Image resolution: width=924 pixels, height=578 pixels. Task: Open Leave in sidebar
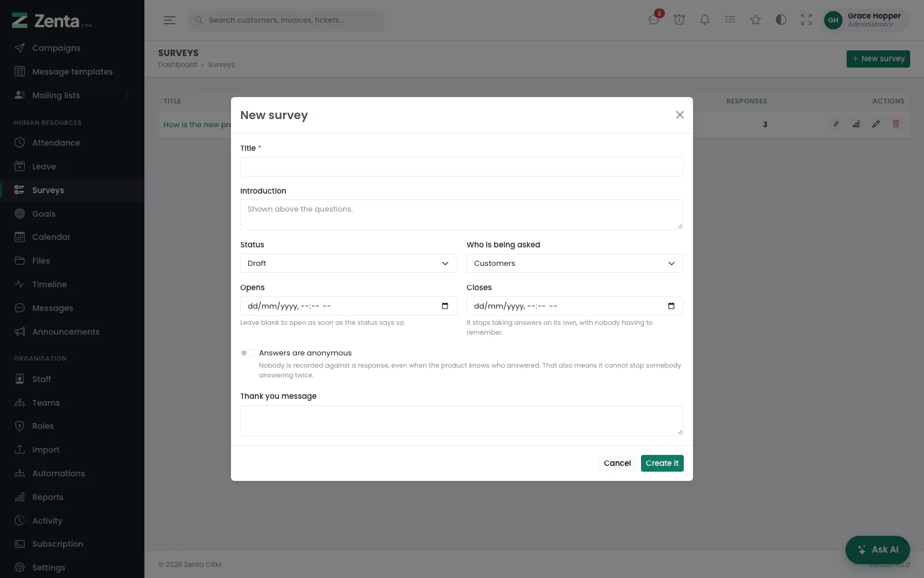(x=72, y=166)
